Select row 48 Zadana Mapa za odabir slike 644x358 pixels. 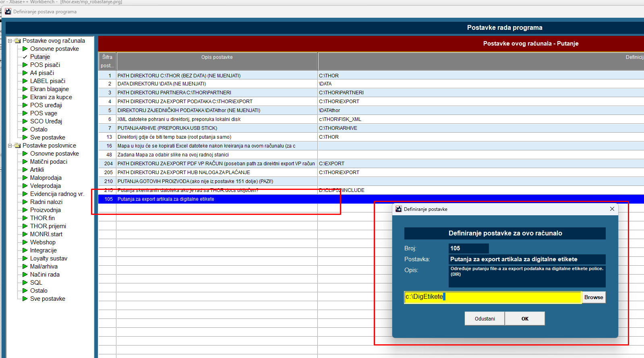pos(371,155)
